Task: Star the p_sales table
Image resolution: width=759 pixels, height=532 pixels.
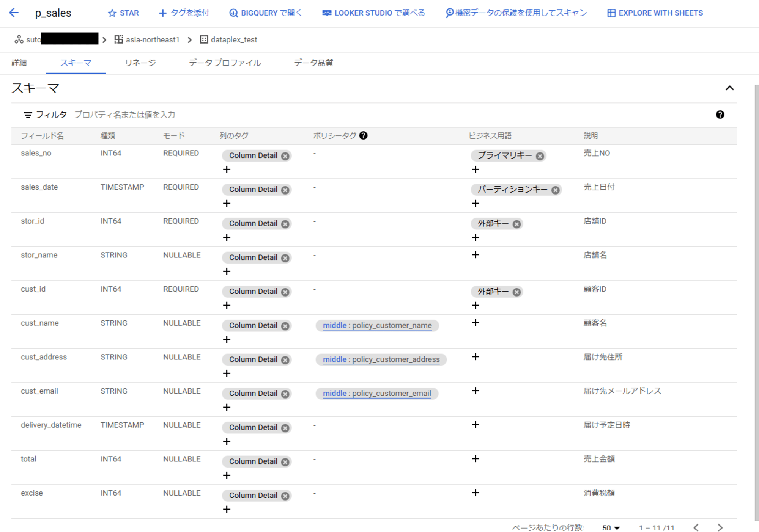Action: [x=123, y=13]
